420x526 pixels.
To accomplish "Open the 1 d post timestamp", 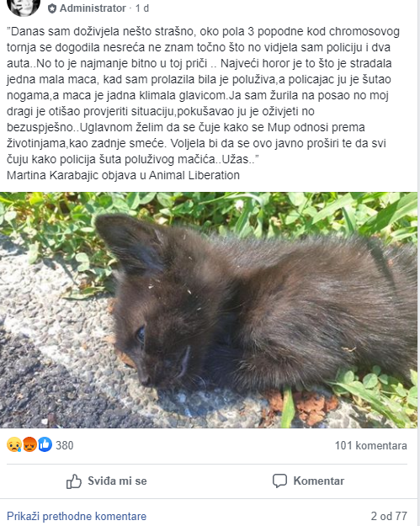I will (x=142, y=8).
